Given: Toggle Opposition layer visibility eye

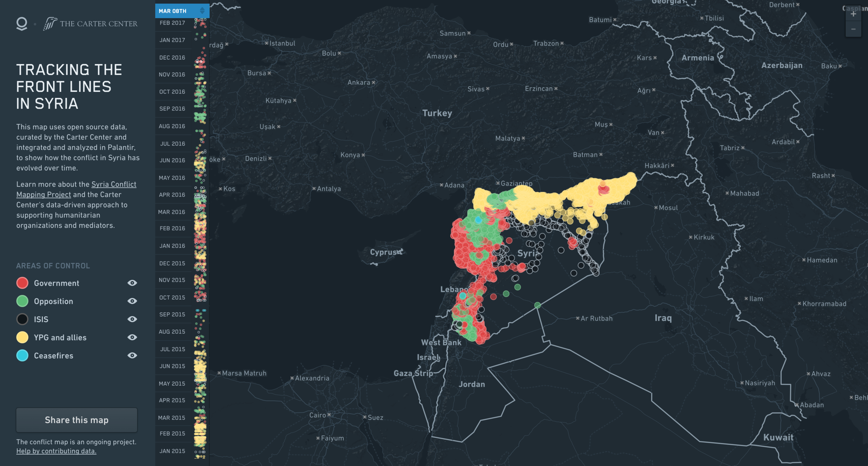Looking at the screenshot, I should 132,301.
